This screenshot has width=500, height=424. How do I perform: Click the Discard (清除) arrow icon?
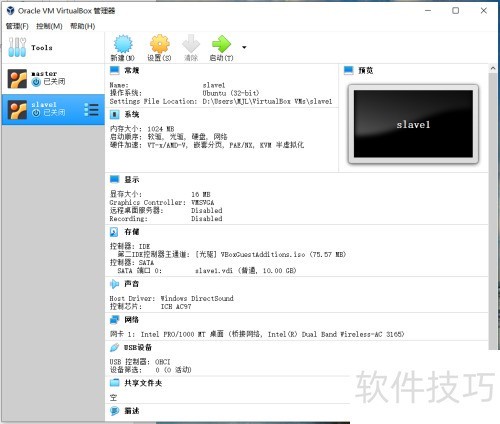coord(191,44)
